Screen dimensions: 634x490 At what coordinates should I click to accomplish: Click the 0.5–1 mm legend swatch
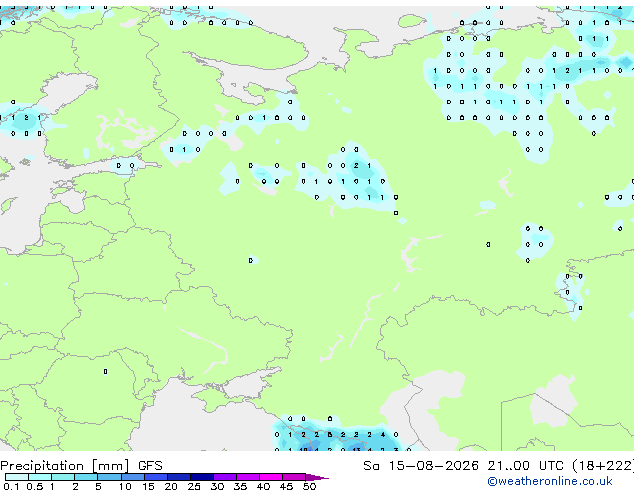pyautogui.click(x=40, y=477)
